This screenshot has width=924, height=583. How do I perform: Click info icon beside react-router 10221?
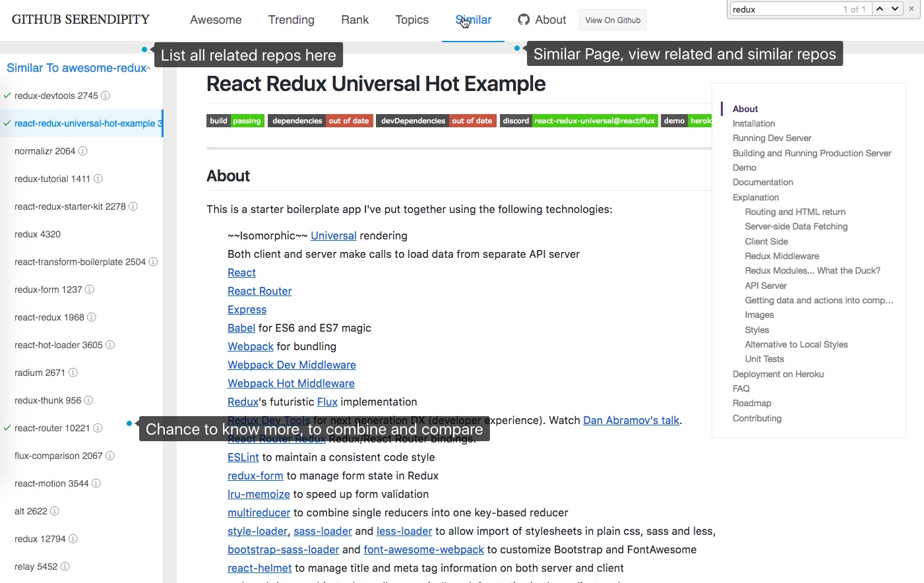(x=98, y=428)
